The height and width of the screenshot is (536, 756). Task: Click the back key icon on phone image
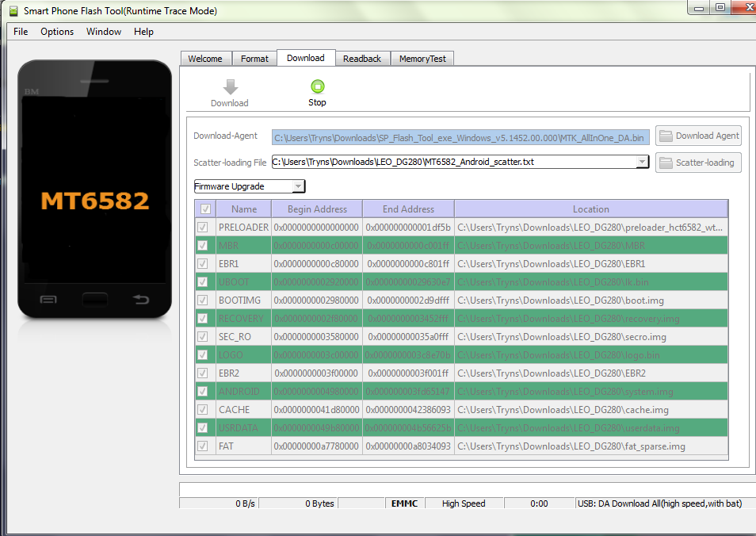[141, 299]
